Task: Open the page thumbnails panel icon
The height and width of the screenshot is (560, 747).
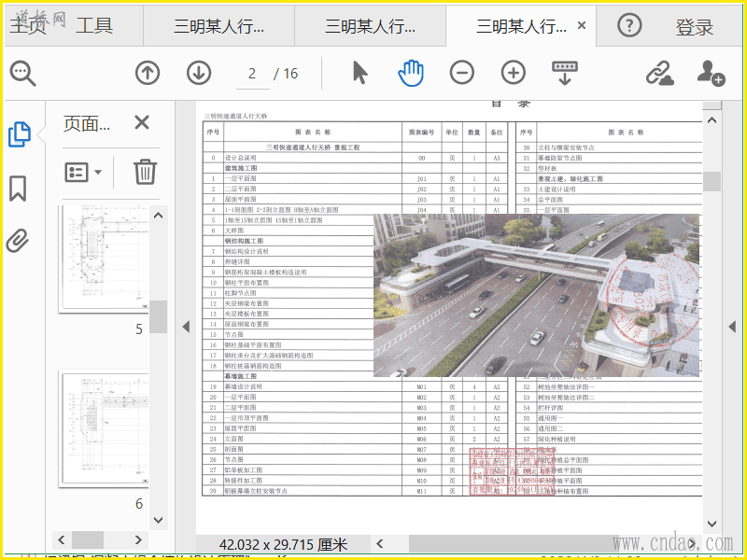Action: [19, 134]
